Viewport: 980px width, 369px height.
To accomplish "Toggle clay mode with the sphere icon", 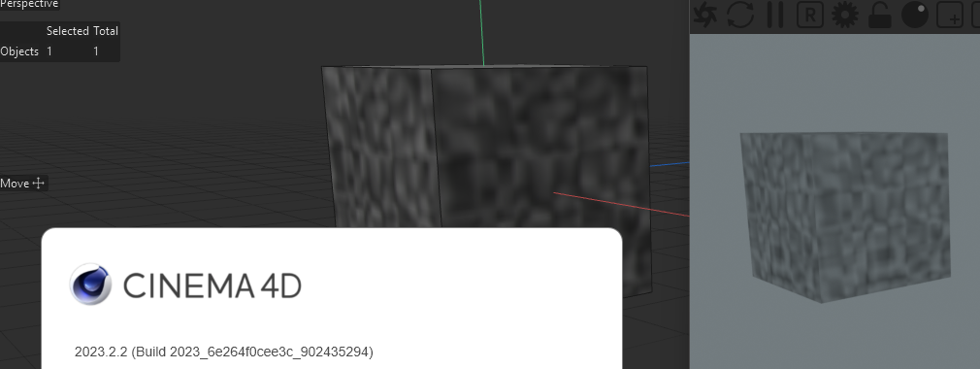I will 915,15.
